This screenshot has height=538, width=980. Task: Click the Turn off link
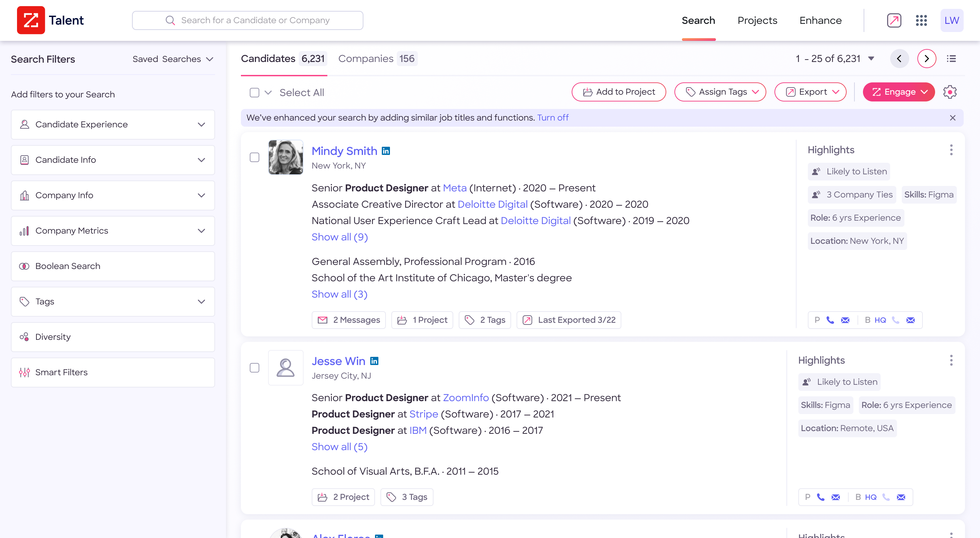[x=553, y=118]
